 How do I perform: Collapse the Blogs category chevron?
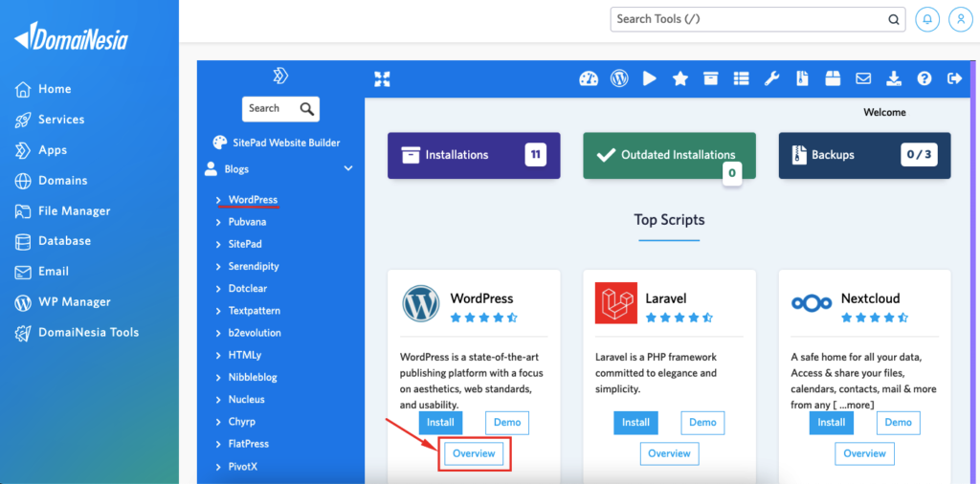tap(348, 168)
